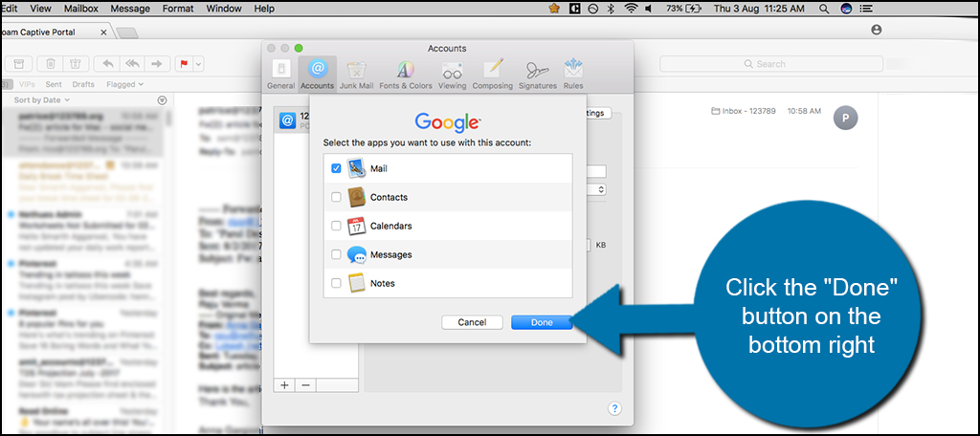Viewport: 980px width, 436px height.
Task: Open the Signatures preferences pane
Action: (x=538, y=75)
